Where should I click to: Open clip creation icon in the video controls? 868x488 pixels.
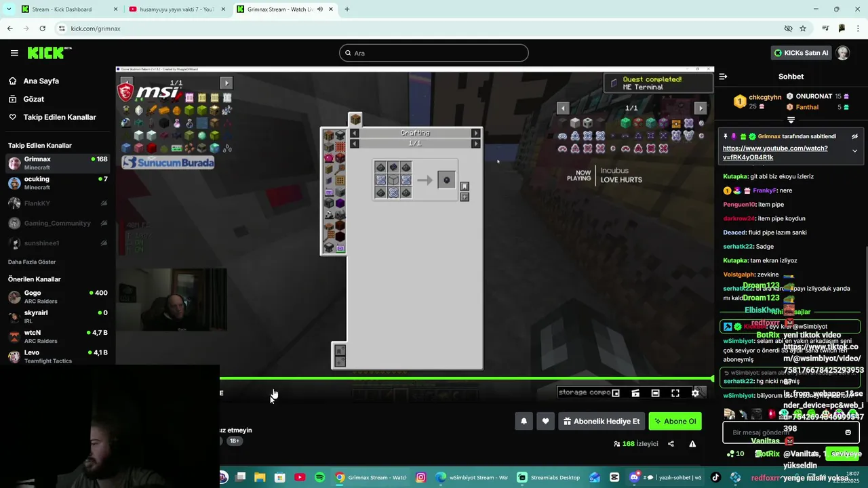(x=635, y=393)
